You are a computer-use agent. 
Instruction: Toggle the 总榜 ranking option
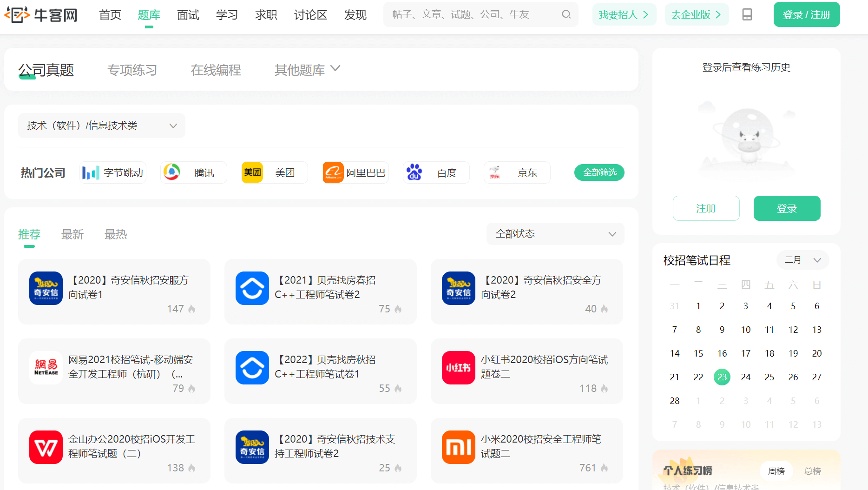click(x=812, y=471)
